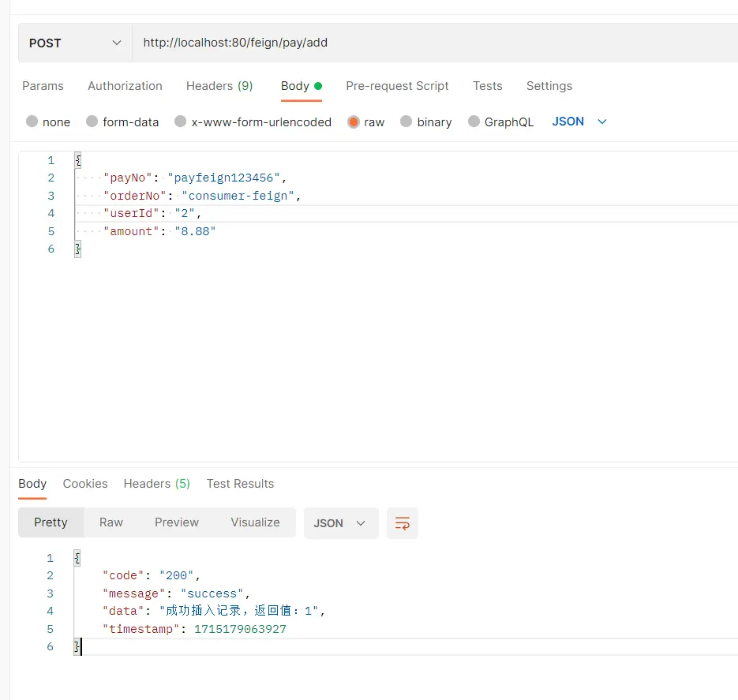Click the request URL input field

[434, 43]
